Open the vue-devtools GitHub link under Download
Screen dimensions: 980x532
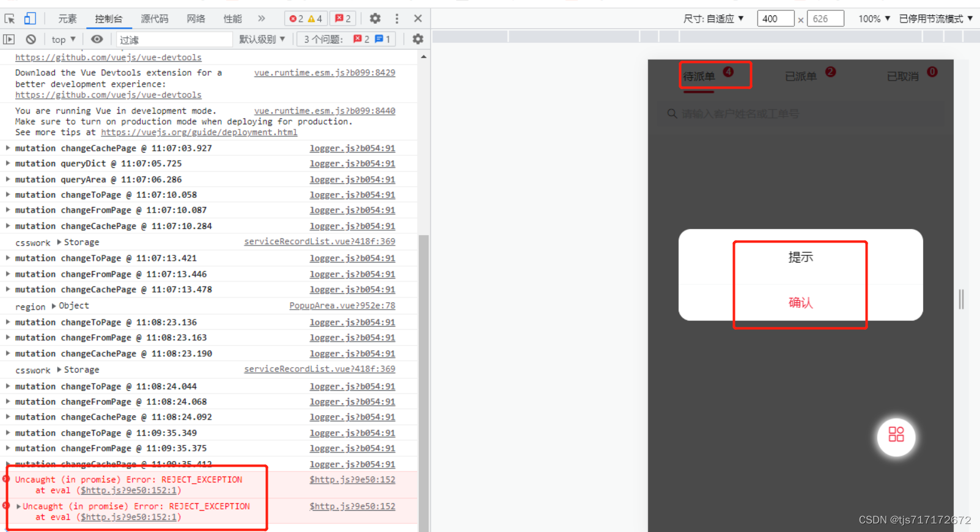point(108,95)
